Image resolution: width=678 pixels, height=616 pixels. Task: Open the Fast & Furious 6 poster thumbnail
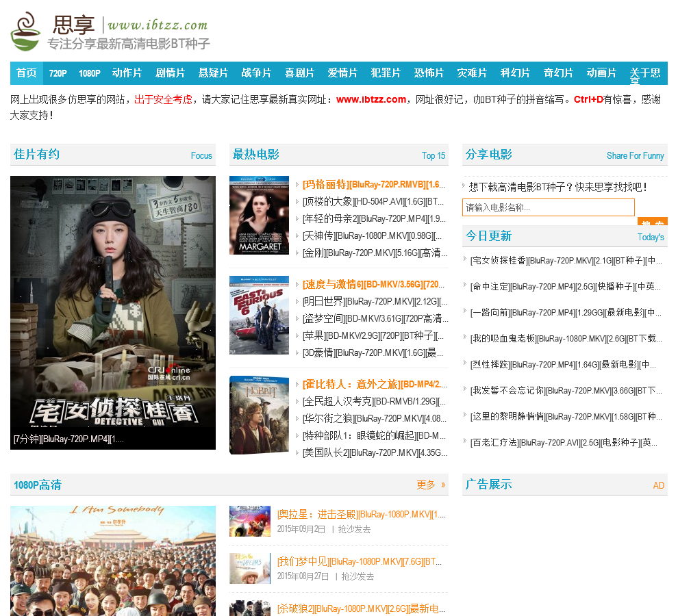(x=259, y=315)
